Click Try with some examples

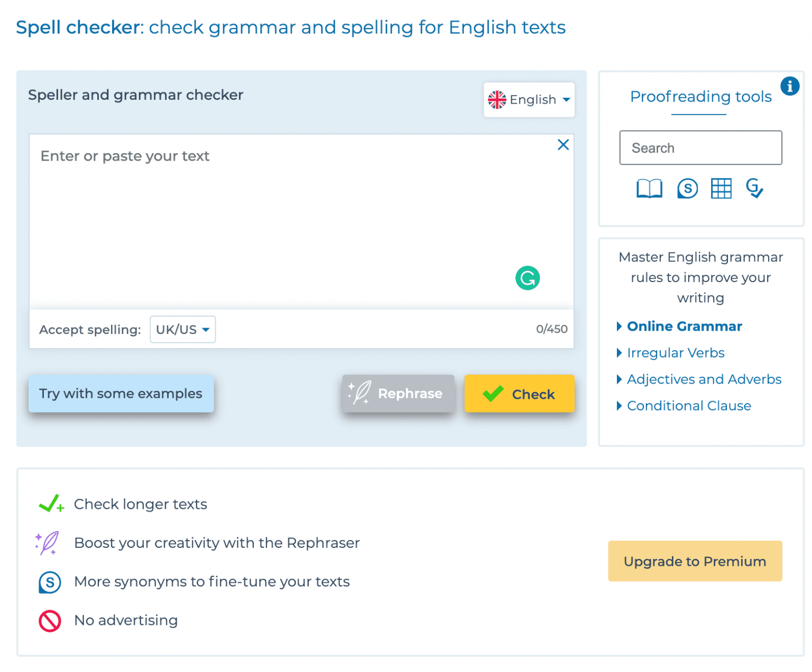pos(121,394)
